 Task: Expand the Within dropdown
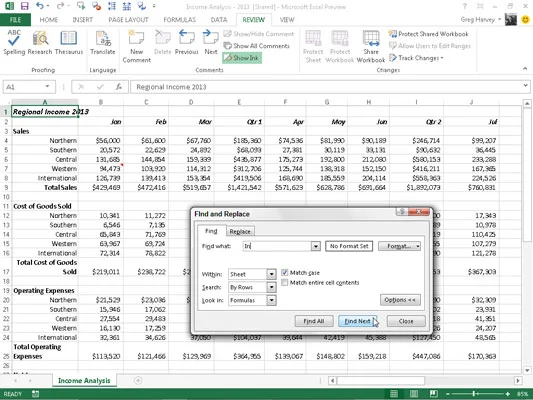271,274
